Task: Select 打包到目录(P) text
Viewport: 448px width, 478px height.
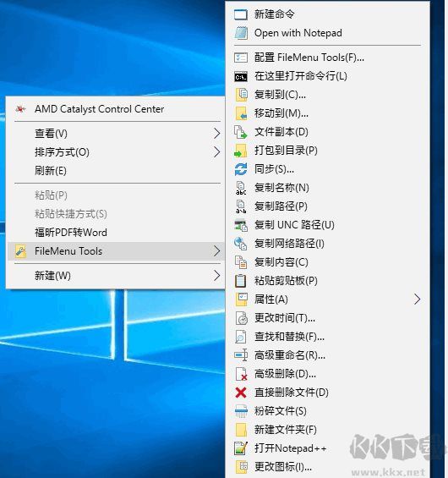Action: 286,151
